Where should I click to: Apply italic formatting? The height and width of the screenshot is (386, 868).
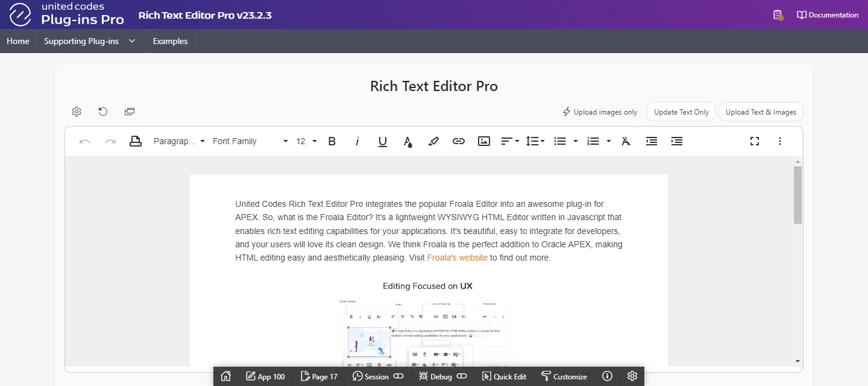pos(357,141)
